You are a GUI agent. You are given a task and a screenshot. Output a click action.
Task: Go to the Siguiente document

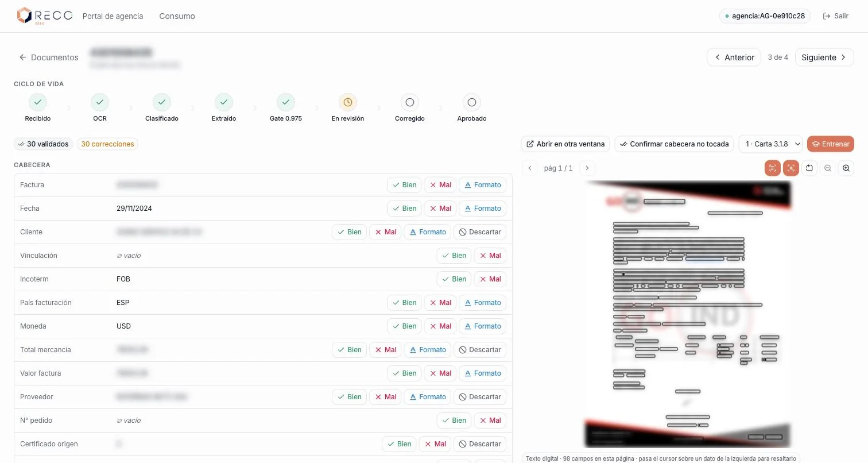(x=824, y=57)
